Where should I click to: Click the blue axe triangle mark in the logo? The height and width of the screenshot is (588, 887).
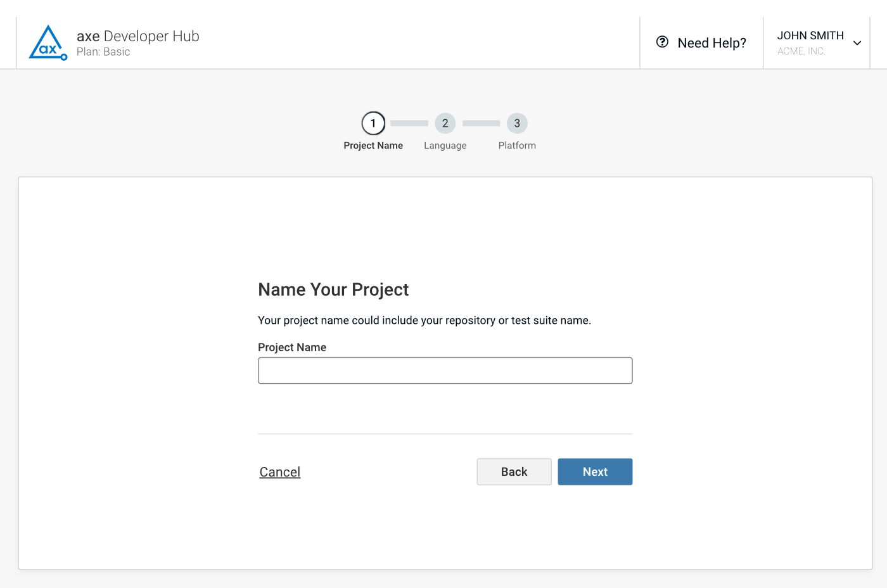coord(48,42)
